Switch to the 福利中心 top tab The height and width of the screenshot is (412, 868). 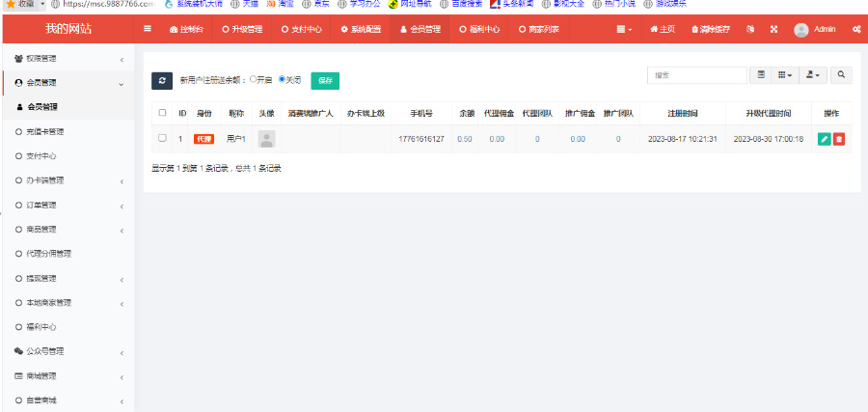[479, 29]
